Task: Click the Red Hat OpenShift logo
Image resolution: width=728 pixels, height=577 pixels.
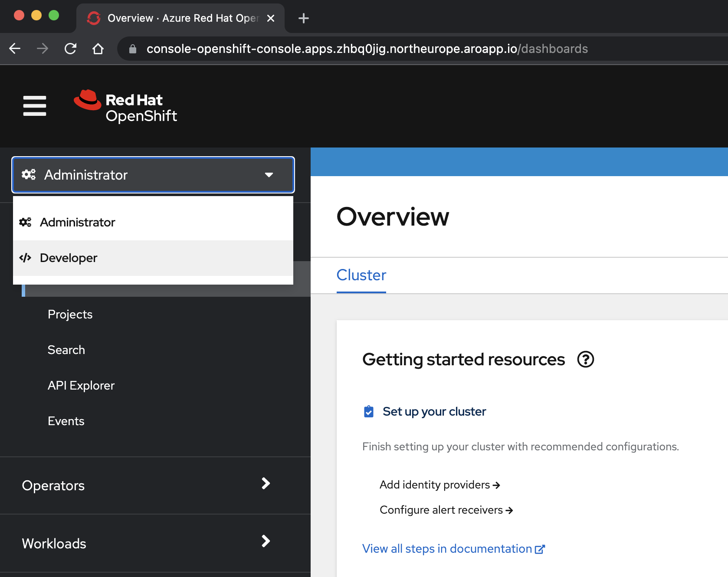Action: tap(125, 106)
